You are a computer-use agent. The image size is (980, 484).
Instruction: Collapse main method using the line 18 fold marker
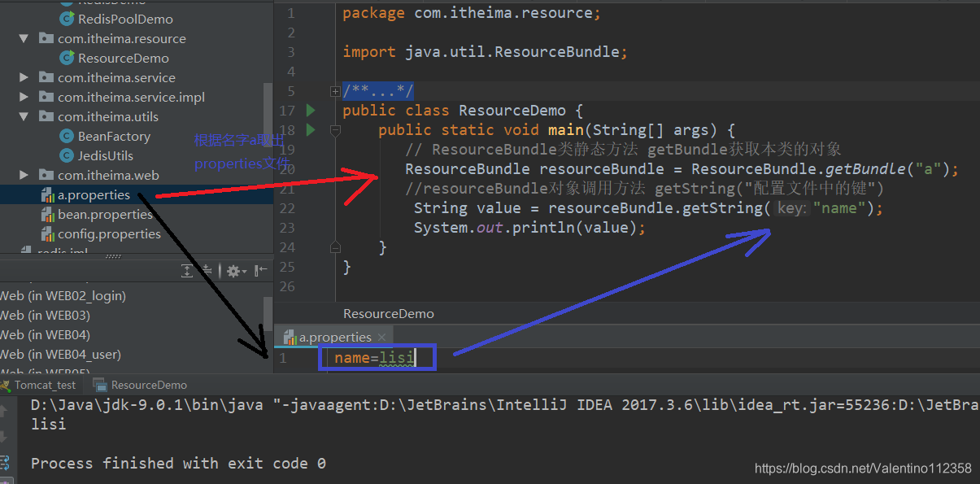coord(334,130)
